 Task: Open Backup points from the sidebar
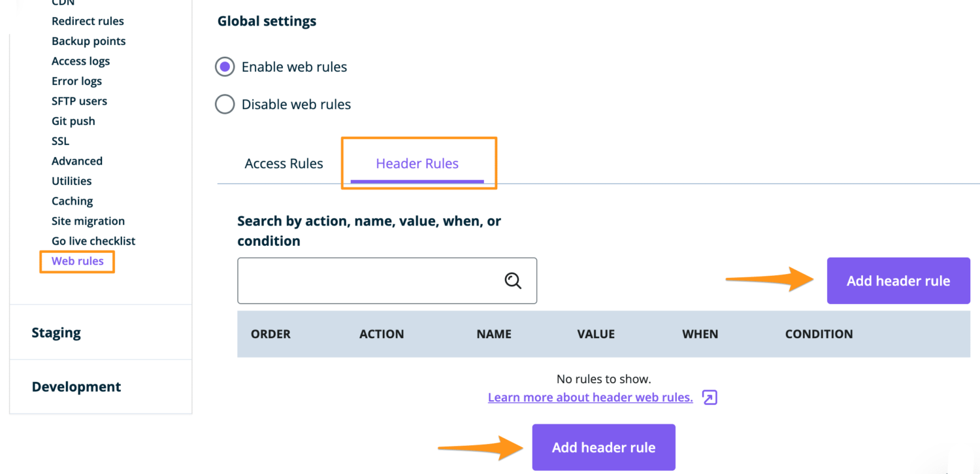click(88, 41)
